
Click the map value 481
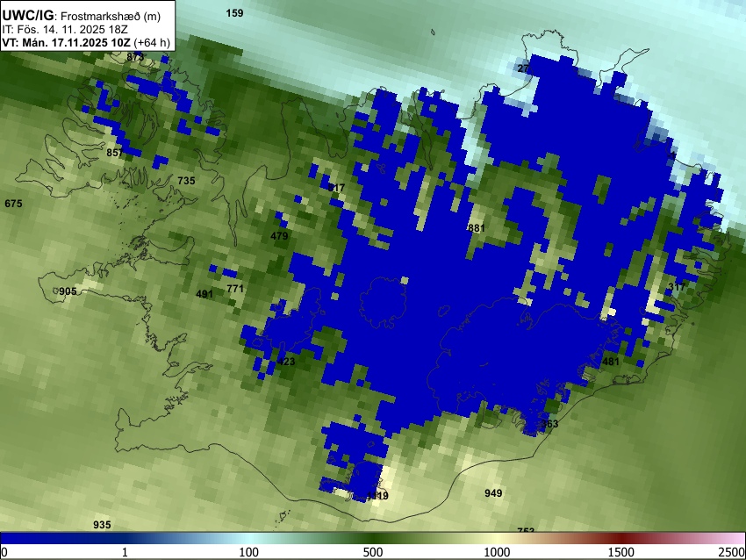pos(611,362)
